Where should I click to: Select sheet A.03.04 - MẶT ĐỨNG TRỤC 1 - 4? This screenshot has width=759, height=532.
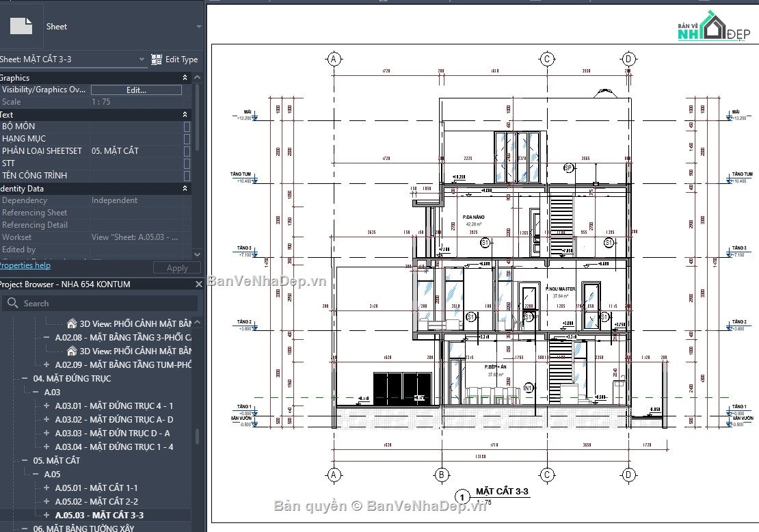pyautogui.click(x=114, y=447)
